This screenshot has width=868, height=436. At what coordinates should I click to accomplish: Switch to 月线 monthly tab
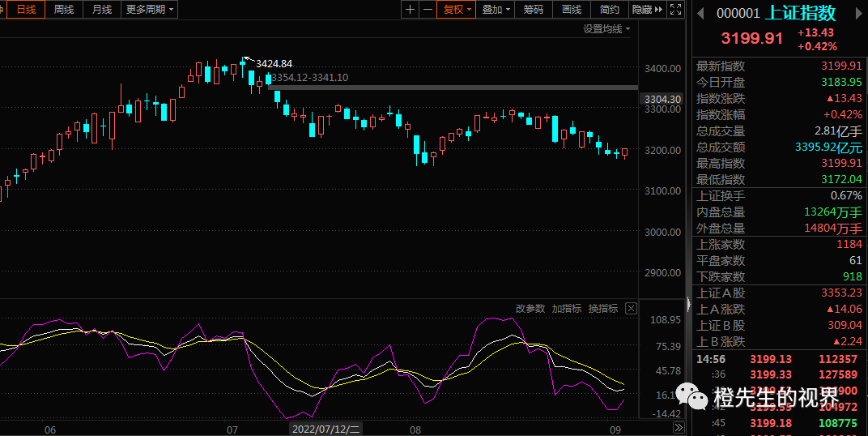pos(102,10)
